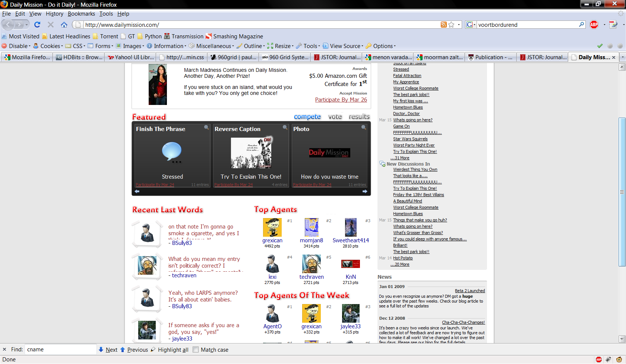
Task: Click the Sweetheart414 avatar in Top Agents
Action: point(351,227)
